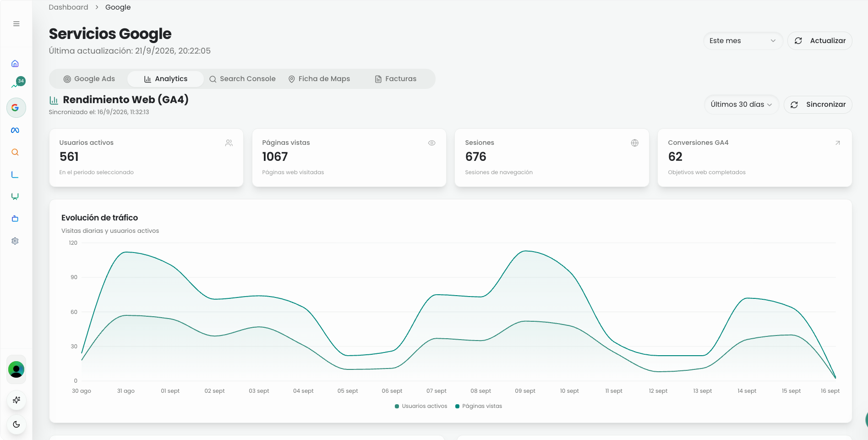Open the briefcase sidebar icon
Image resolution: width=868 pixels, height=440 pixels.
pos(15,219)
